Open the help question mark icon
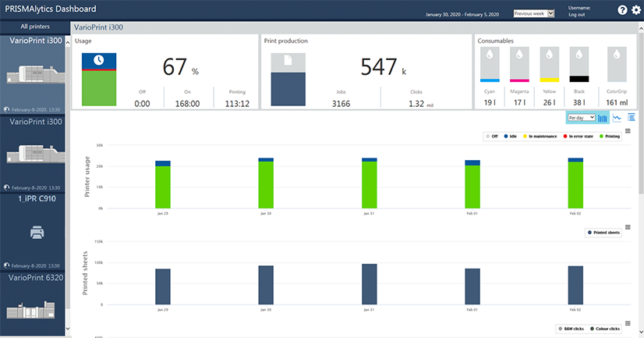Viewport: 644px width, 338px height. pyautogui.click(x=622, y=10)
